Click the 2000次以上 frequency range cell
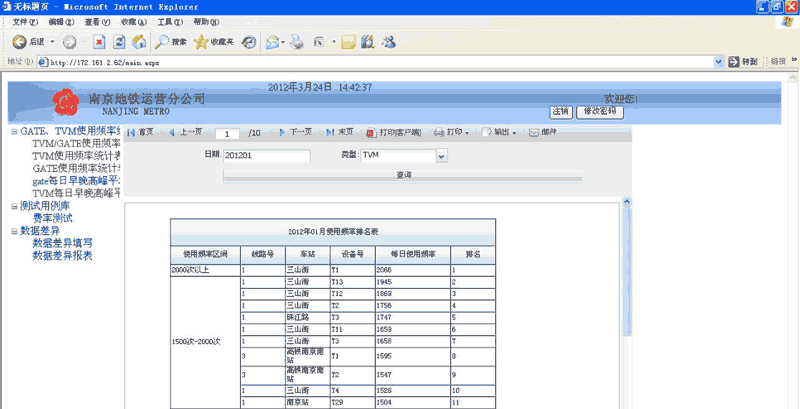 point(205,270)
